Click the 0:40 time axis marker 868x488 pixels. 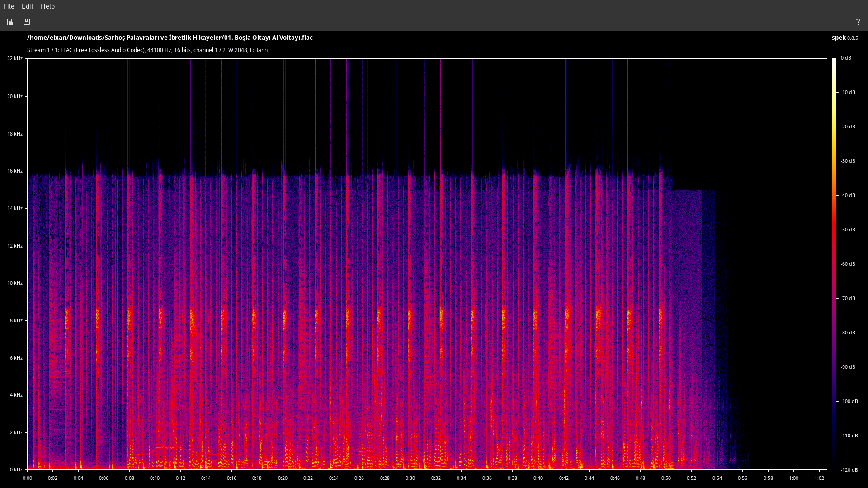point(538,478)
